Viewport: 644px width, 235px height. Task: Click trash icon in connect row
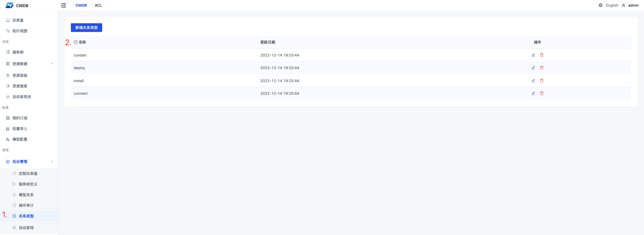[x=541, y=93]
